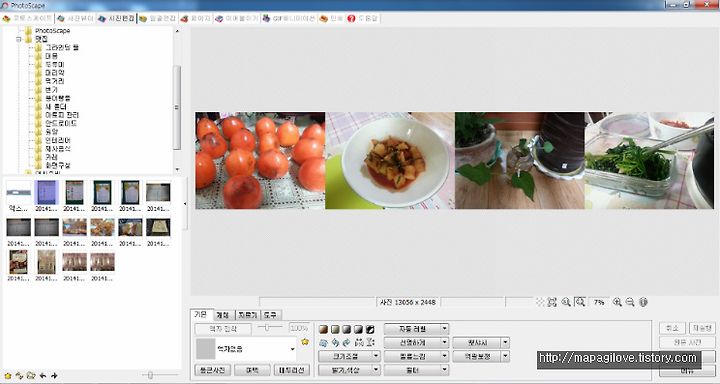Select the 안드로이드 folder in tree
Image resolution: width=720 pixels, height=384 pixels.
pos(61,123)
